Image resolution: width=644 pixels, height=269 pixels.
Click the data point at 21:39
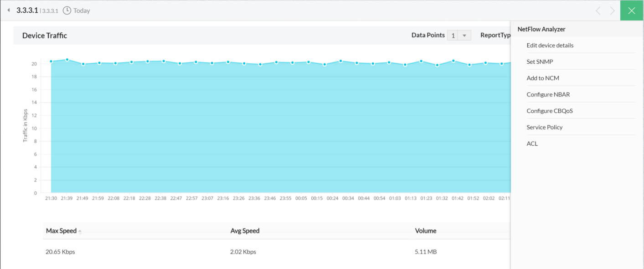point(67,60)
